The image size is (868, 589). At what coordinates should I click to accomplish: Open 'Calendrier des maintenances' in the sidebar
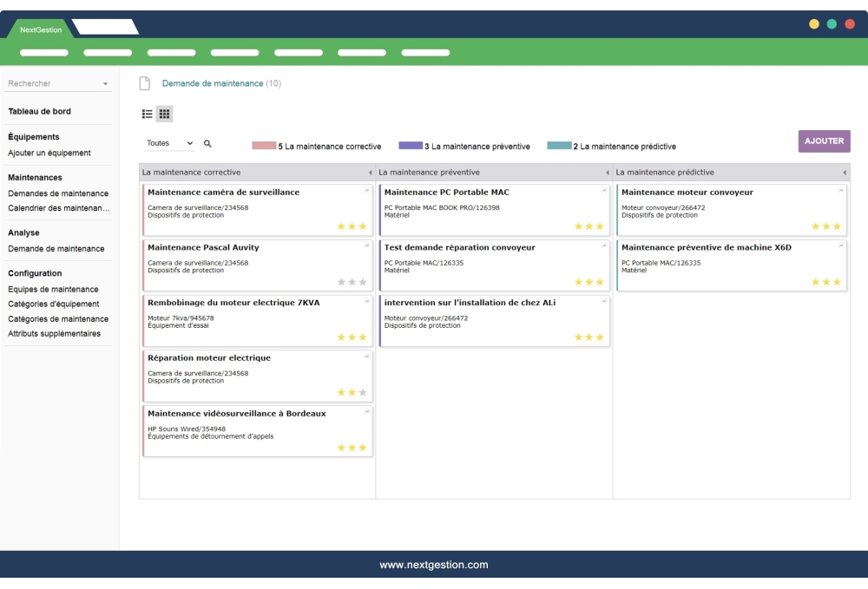point(56,209)
